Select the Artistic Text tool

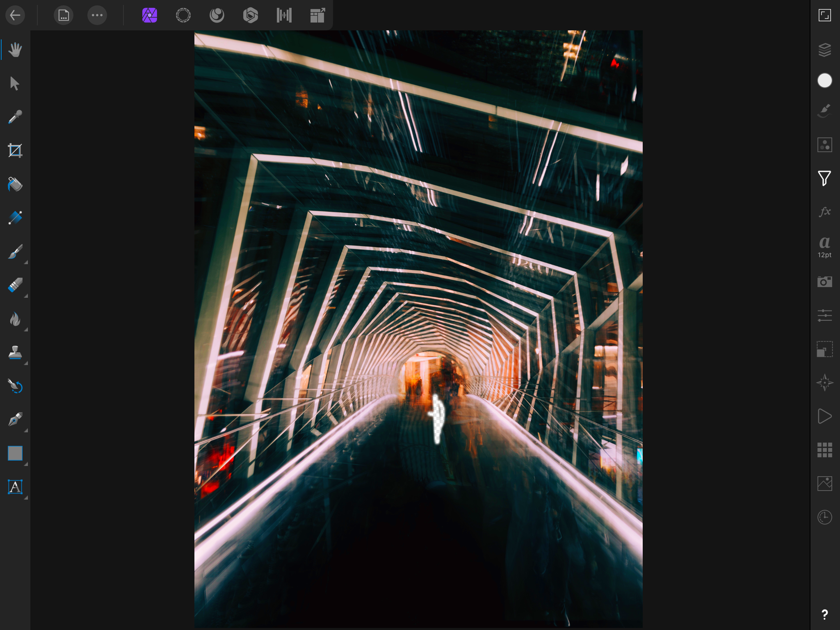pos(15,487)
